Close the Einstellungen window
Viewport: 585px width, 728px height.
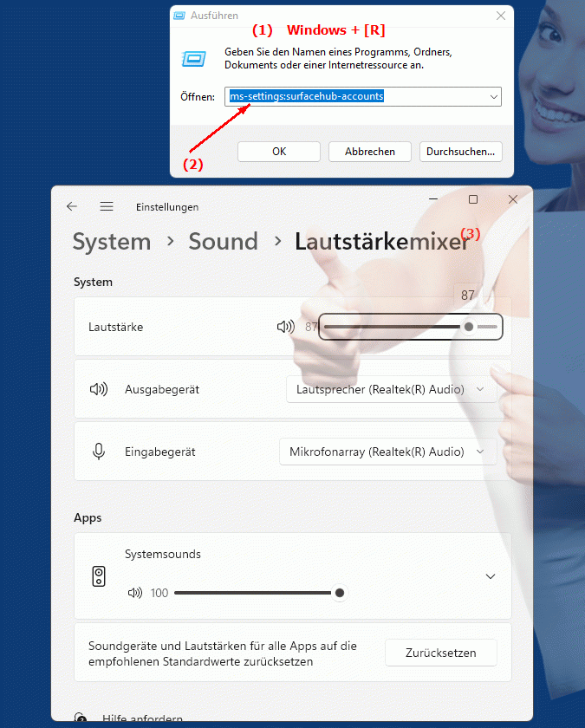tap(513, 199)
